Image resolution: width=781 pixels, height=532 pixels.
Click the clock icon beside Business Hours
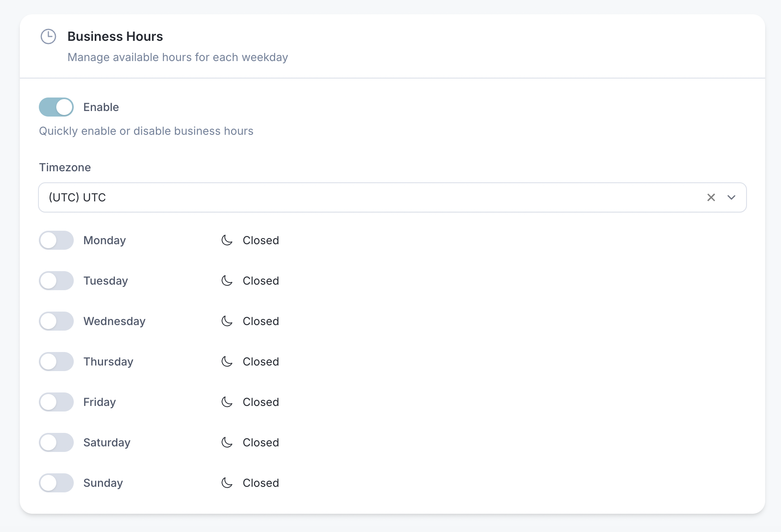[x=48, y=36]
